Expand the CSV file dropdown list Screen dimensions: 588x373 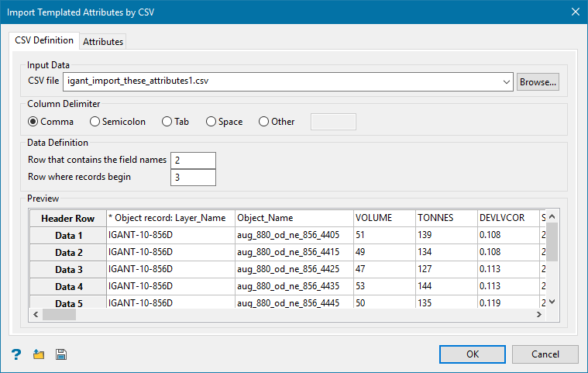507,81
